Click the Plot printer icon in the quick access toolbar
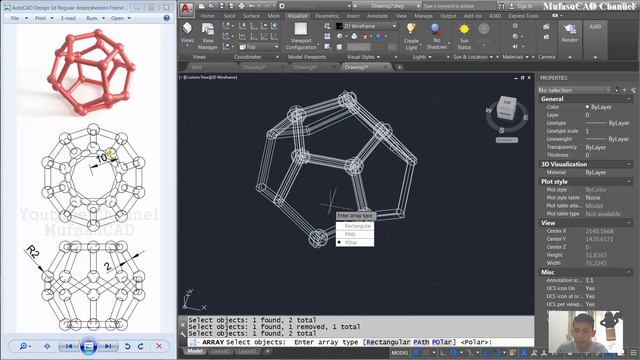Image resolution: width=640 pixels, height=360 pixels. [242, 6]
